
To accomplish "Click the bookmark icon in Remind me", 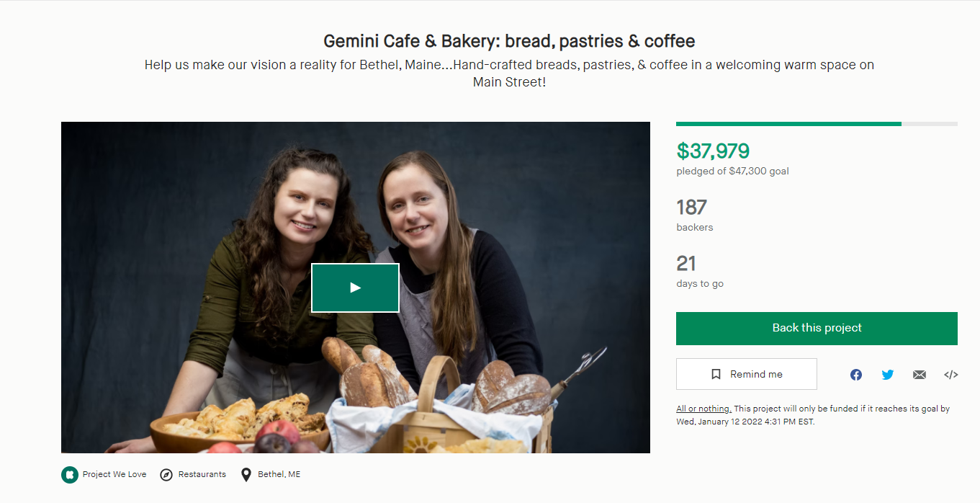I will (716, 375).
